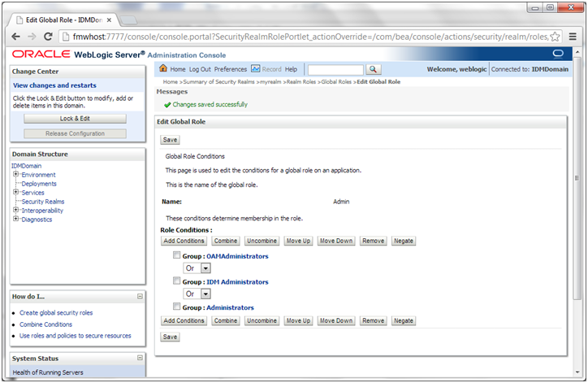Click the top Combine button
Viewport: 588px width, 383px height.
[x=226, y=241]
